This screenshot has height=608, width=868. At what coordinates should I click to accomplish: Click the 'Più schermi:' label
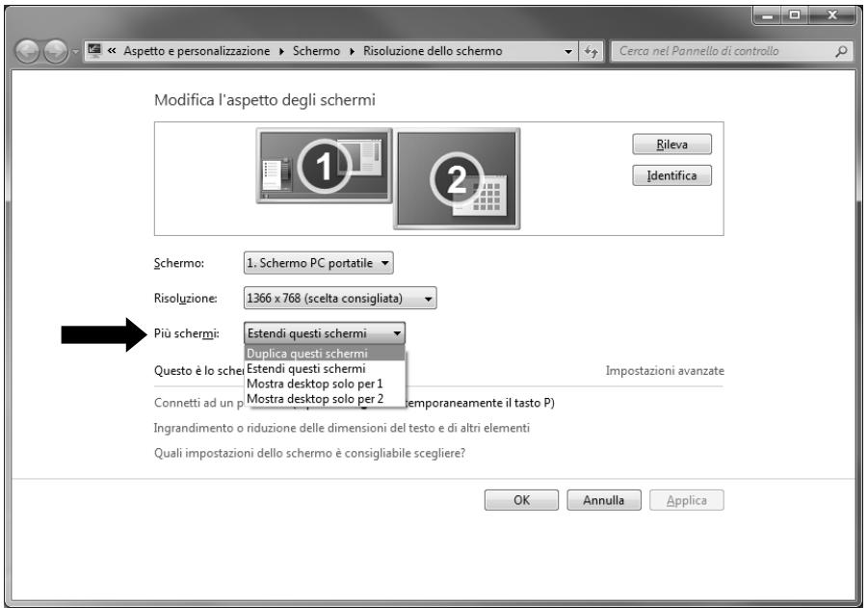coord(187,333)
